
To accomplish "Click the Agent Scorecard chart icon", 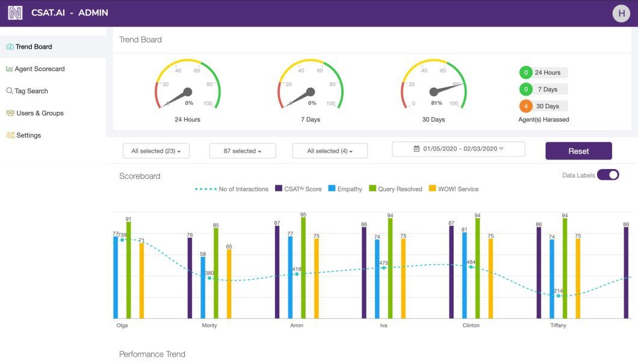I will (10, 69).
